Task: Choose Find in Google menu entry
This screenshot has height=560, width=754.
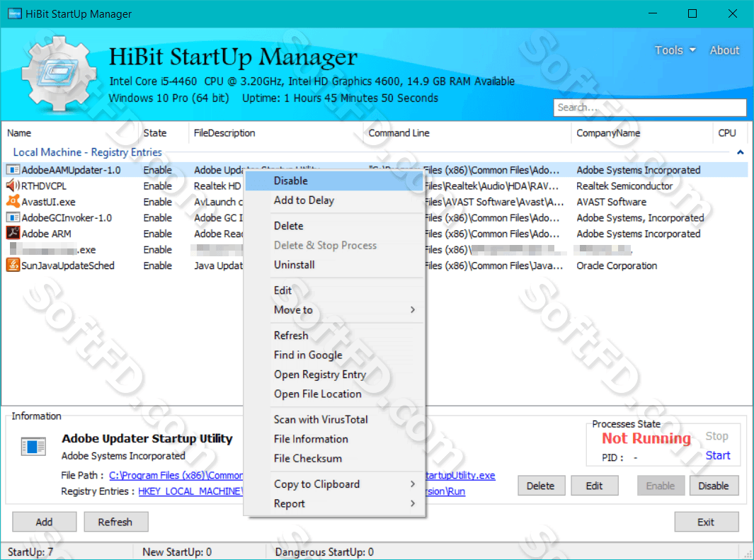Action: click(334, 355)
